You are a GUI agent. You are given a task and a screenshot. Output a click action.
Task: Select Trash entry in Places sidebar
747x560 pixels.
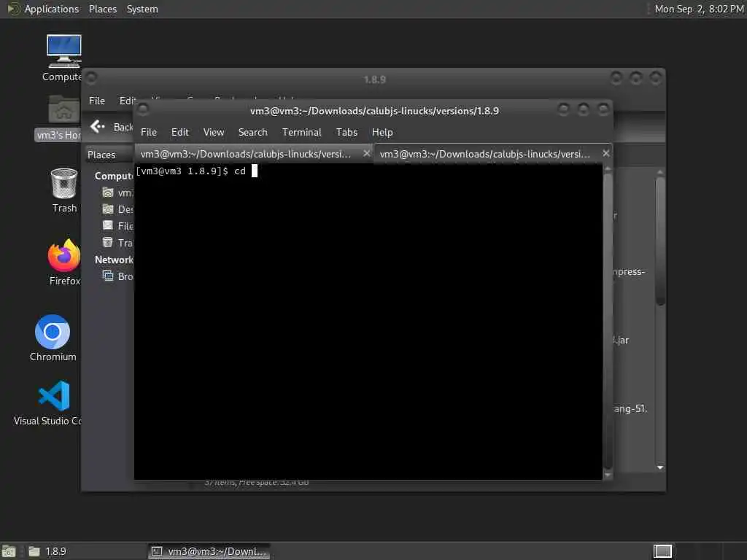[x=117, y=242]
